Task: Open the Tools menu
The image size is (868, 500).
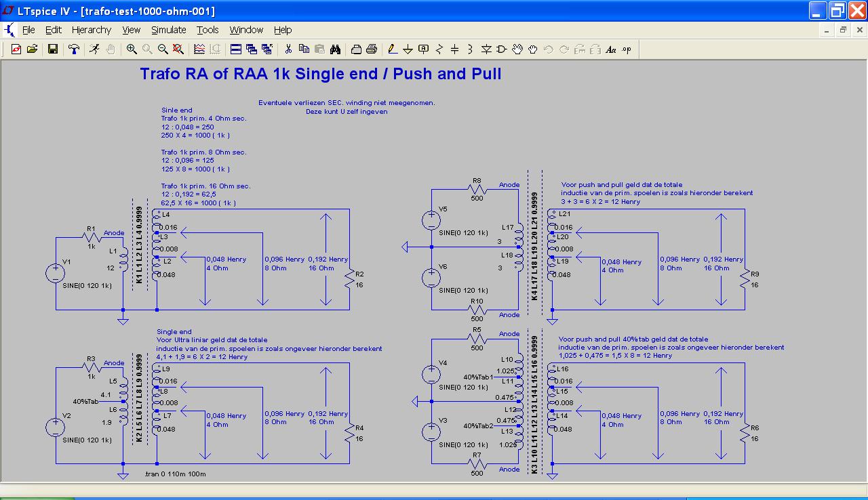Action: point(208,30)
